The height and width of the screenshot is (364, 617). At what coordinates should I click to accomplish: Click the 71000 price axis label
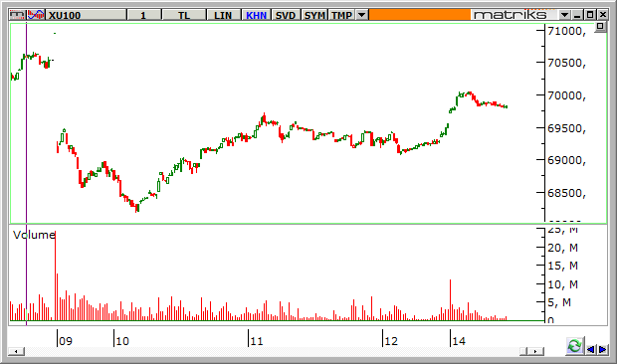pos(566,31)
